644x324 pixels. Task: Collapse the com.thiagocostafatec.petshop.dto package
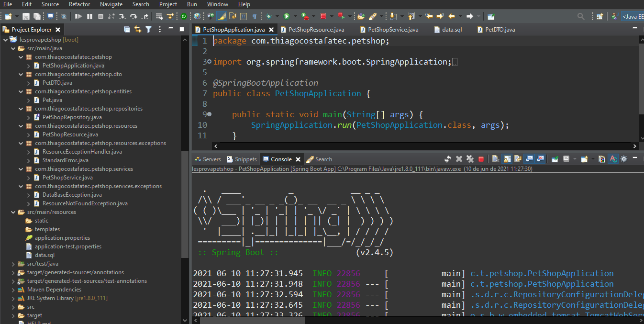[x=21, y=74]
